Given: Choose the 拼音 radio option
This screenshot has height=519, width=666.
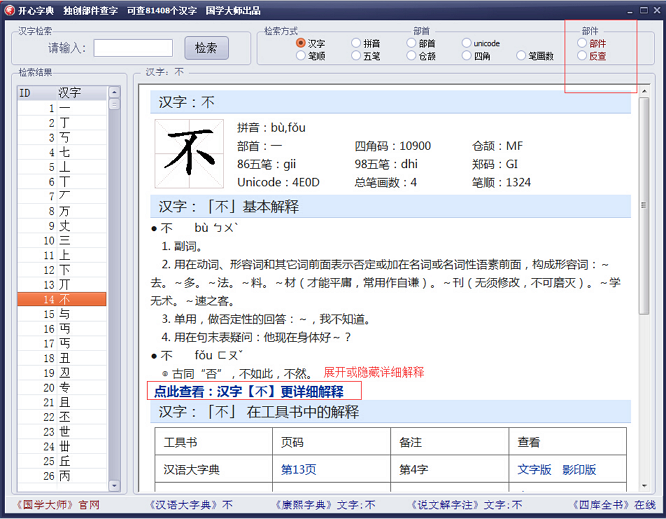Looking at the screenshot, I should [356, 43].
